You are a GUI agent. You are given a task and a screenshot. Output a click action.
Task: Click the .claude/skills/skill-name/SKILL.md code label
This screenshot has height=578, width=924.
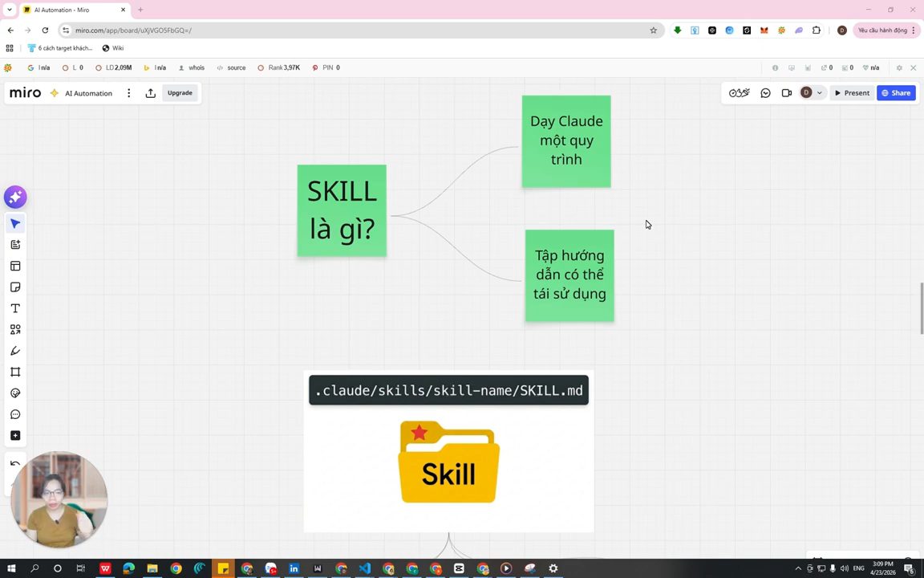click(x=448, y=390)
